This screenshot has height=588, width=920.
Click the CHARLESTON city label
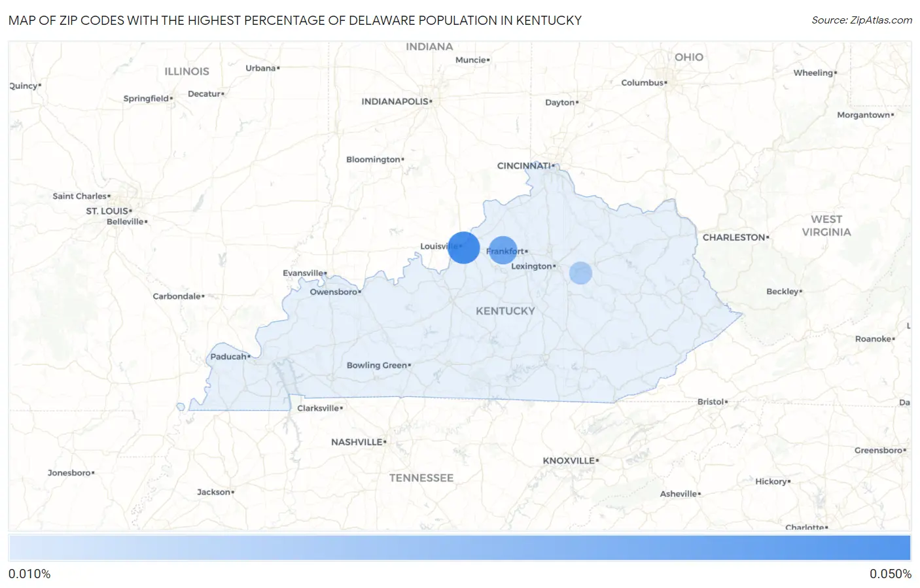click(734, 237)
